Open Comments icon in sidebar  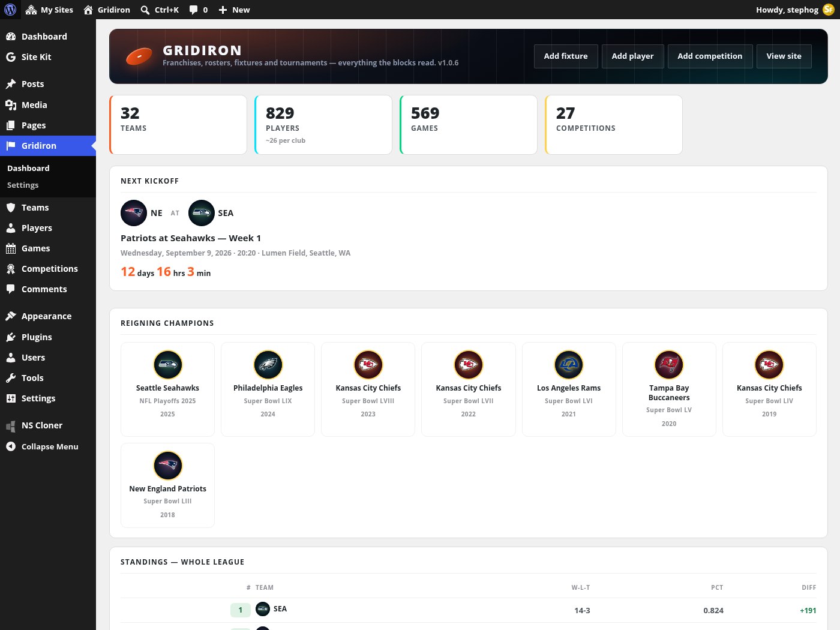(x=11, y=289)
